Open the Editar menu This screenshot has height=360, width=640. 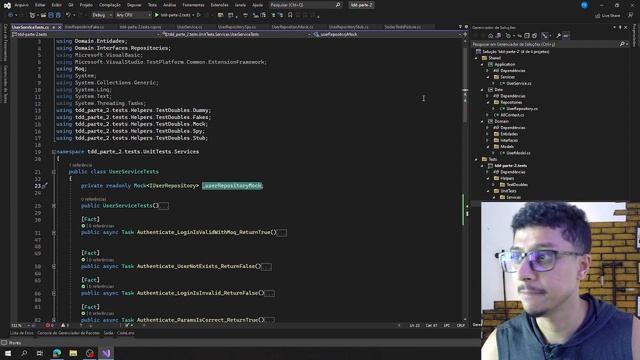[40, 5]
